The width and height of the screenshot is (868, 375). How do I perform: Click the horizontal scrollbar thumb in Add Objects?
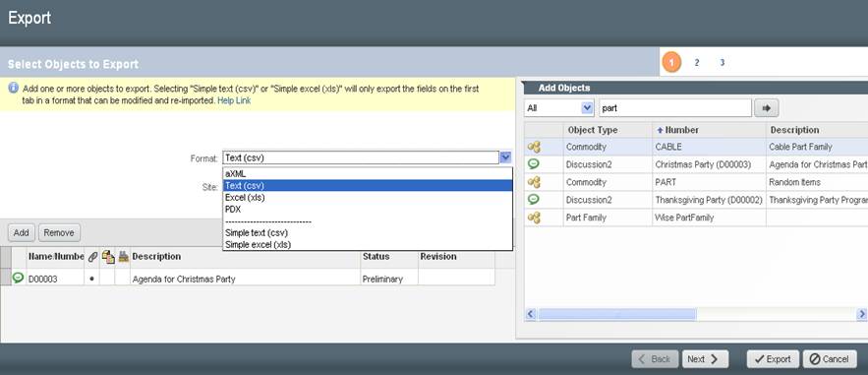[x=617, y=314]
